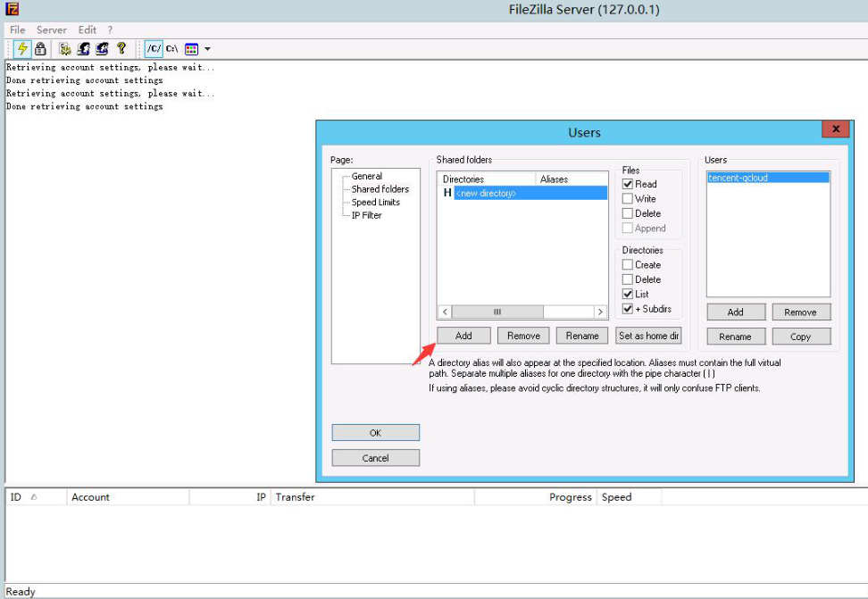
Task: Click the padlock lock server icon
Action: 40,49
